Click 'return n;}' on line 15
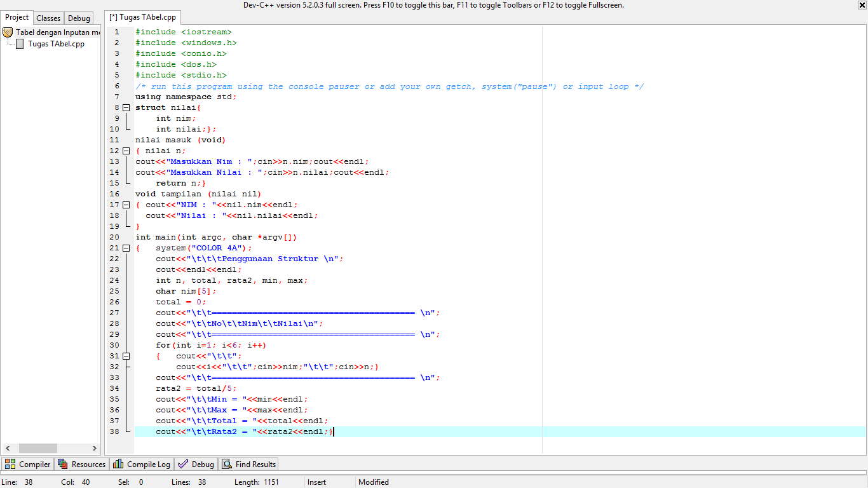Viewport: 868px width, 488px height. pyautogui.click(x=181, y=183)
